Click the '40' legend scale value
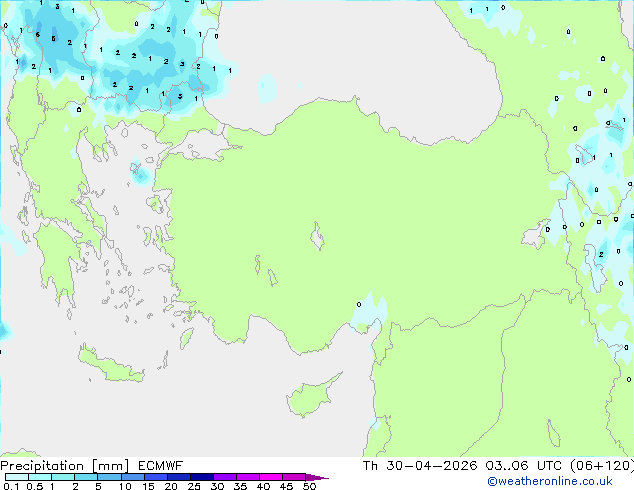This screenshot has height=490, width=634. pos(263,486)
